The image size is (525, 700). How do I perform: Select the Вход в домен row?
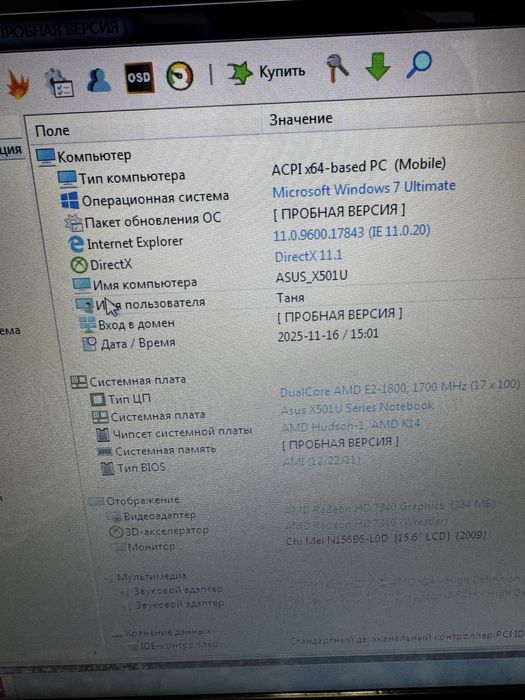(x=136, y=324)
